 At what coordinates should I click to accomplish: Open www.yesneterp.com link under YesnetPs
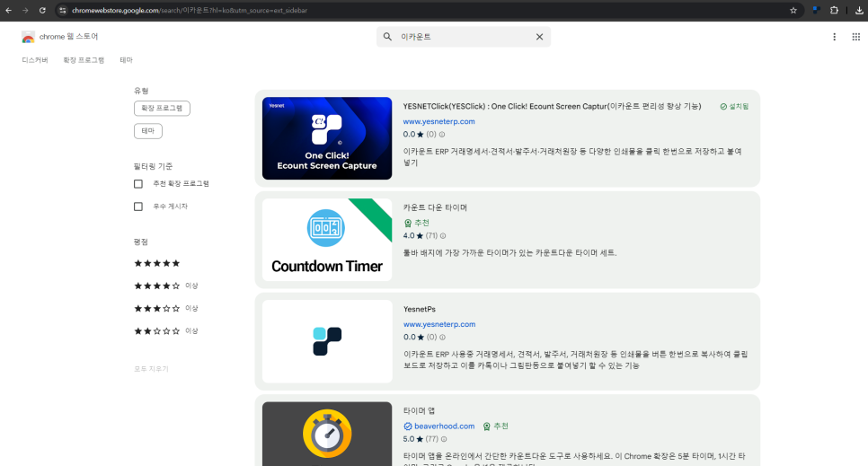[439, 324]
